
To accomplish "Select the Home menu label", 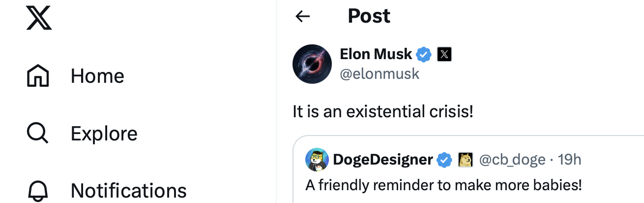I will 97,76.
